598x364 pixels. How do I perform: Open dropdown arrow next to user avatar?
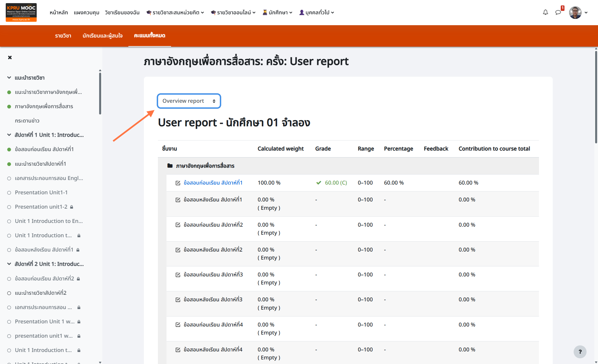pyautogui.click(x=586, y=13)
